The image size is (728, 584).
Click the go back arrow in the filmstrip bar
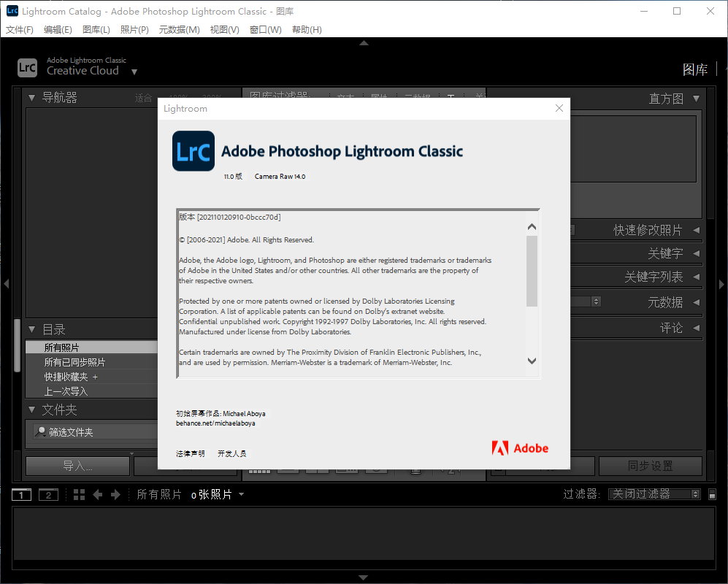(x=98, y=495)
